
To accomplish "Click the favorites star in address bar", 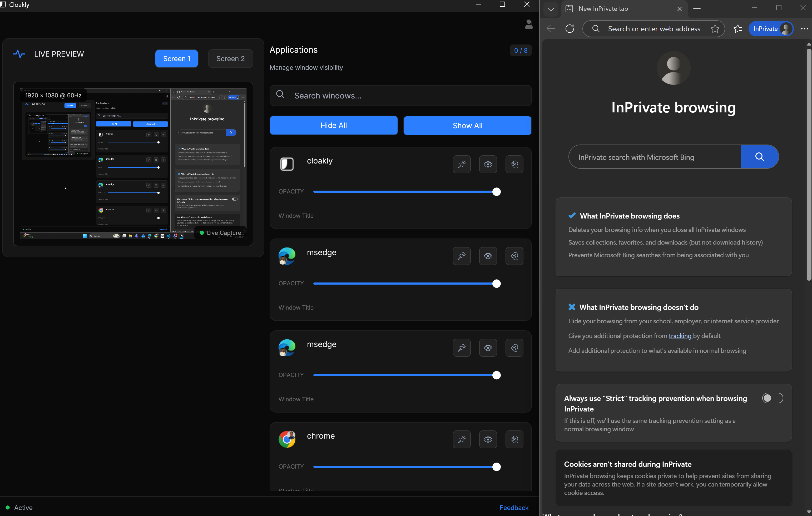I will [x=715, y=29].
